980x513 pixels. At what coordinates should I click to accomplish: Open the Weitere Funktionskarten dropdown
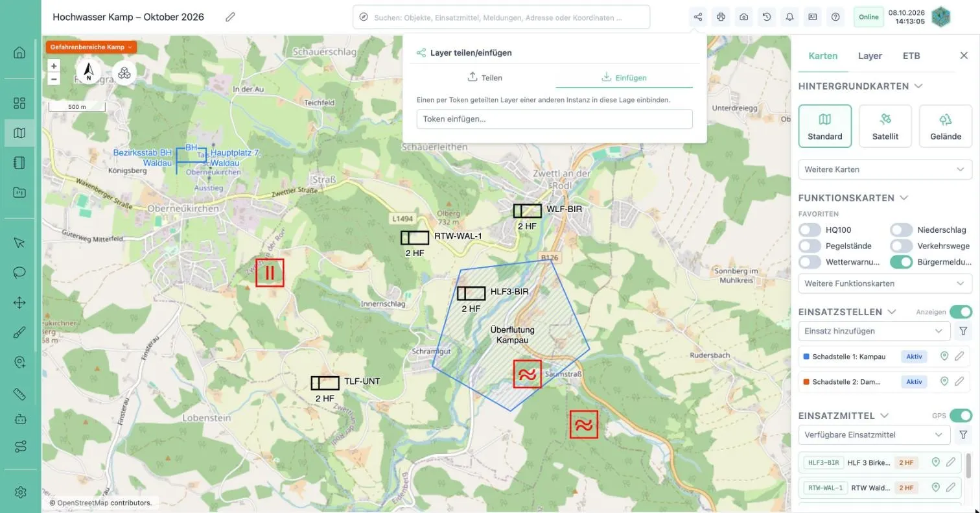pos(885,283)
